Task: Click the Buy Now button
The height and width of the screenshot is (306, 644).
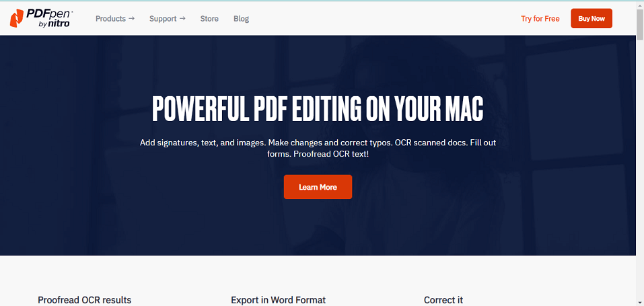Action: click(x=592, y=18)
